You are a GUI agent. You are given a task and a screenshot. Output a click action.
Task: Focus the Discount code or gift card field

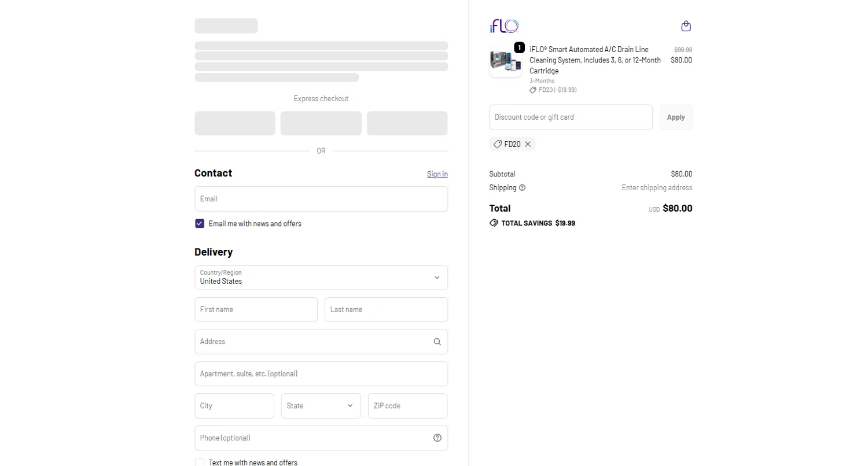click(x=571, y=117)
